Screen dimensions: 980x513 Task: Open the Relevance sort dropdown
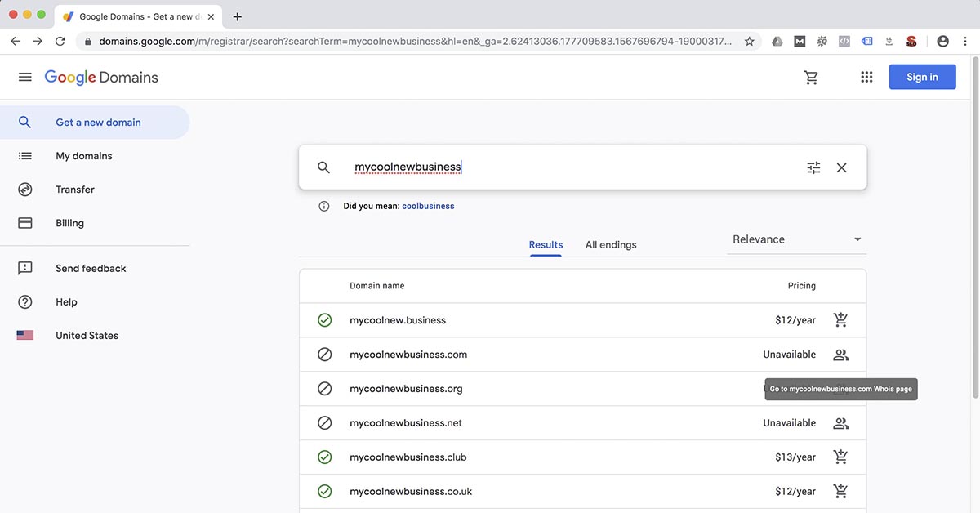pyautogui.click(x=796, y=239)
